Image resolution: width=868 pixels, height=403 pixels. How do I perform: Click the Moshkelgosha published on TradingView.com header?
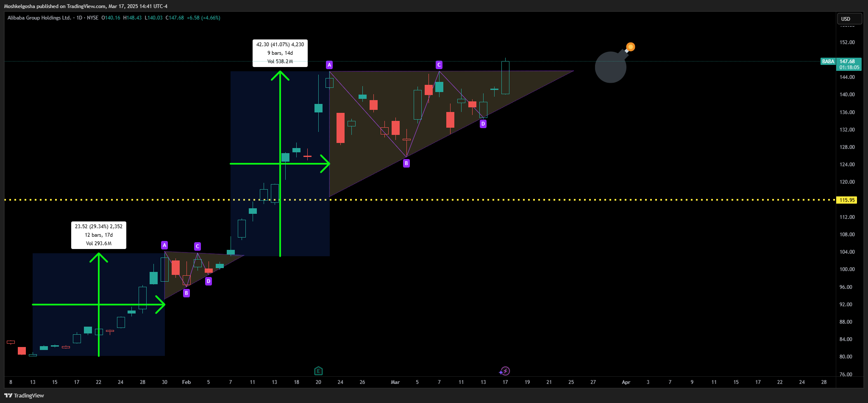point(86,6)
